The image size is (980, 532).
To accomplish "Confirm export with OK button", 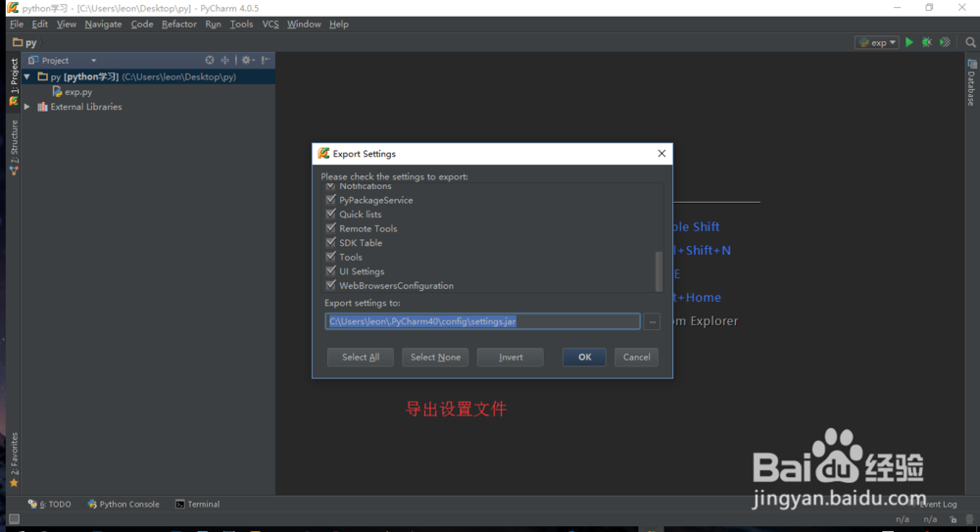I will tap(584, 357).
